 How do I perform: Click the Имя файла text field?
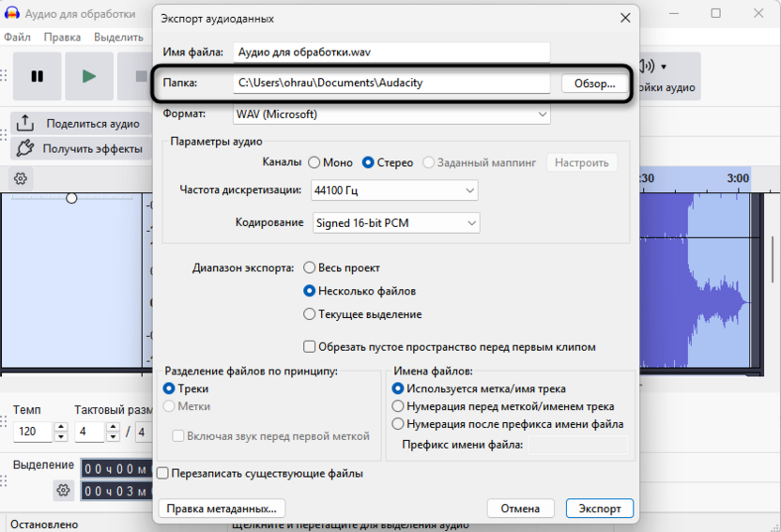(391, 53)
